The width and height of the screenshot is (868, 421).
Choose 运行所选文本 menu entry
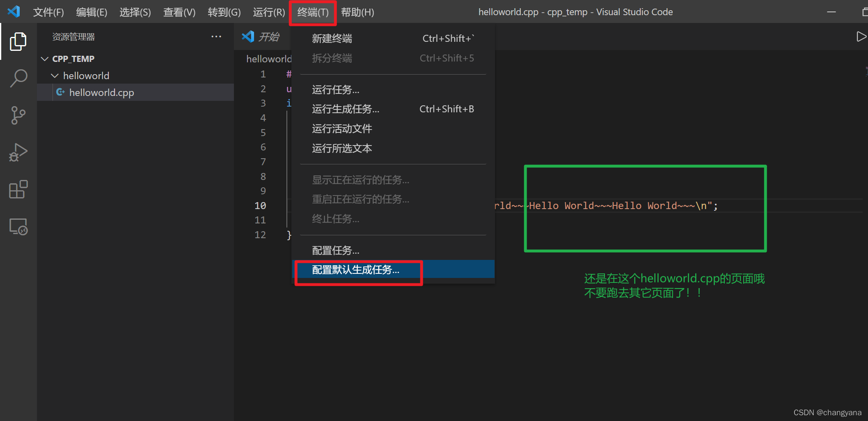pyautogui.click(x=393, y=148)
